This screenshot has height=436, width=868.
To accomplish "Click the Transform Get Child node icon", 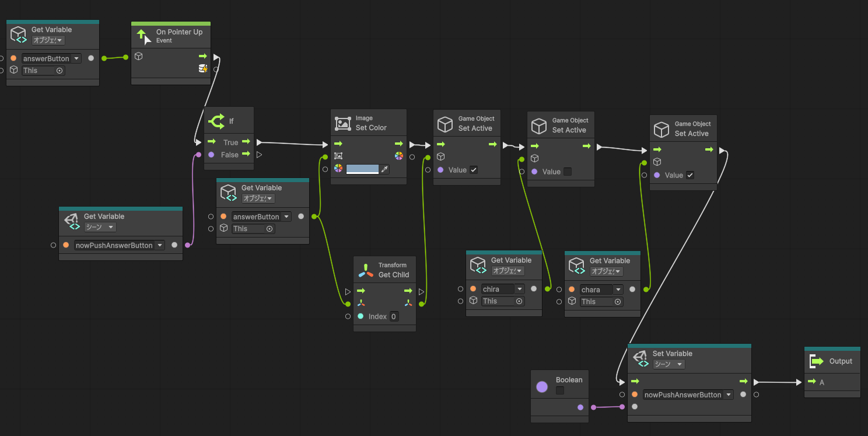I will pyautogui.click(x=366, y=270).
